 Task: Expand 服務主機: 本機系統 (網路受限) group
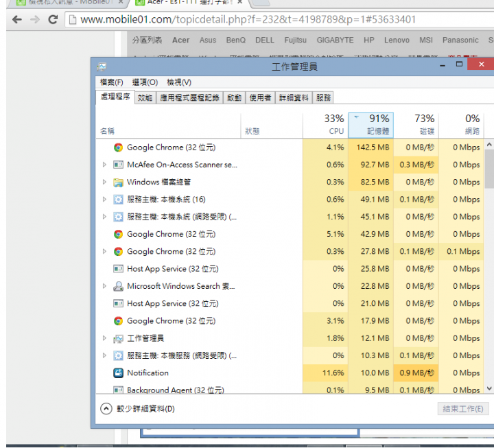click(x=104, y=217)
